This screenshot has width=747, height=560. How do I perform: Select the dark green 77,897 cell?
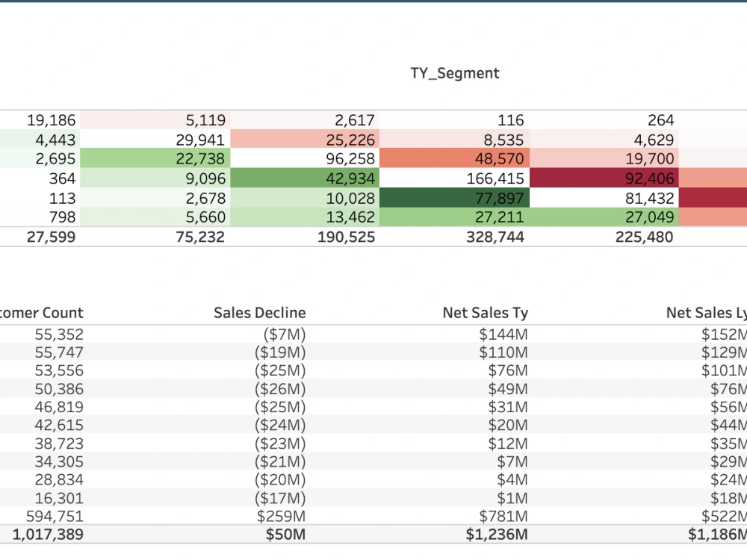454,198
